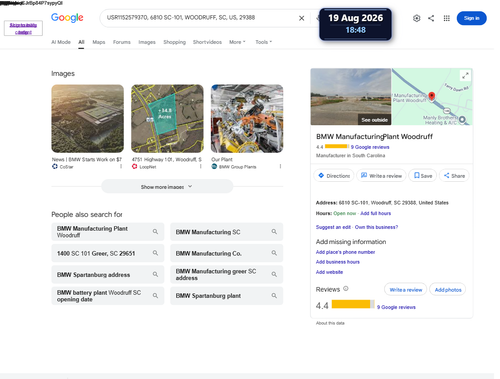The height and width of the screenshot is (379, 500).
Task: Click the red map pin marker
Action: pos(432,97)
